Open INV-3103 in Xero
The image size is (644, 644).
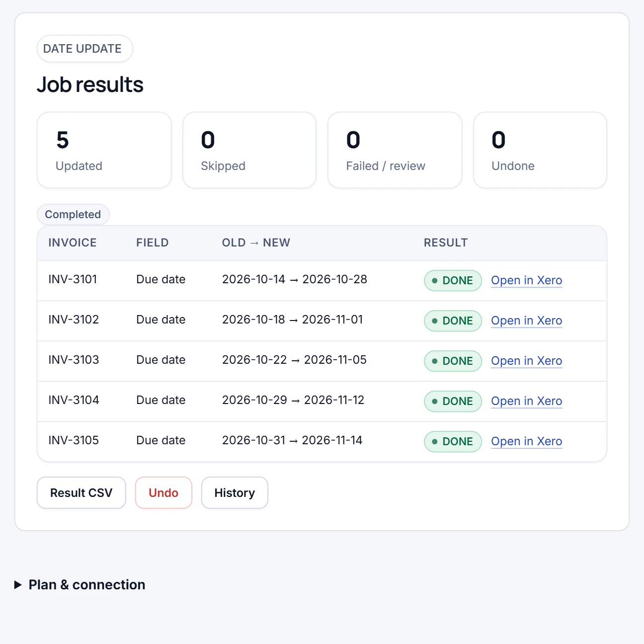point(526,361)
